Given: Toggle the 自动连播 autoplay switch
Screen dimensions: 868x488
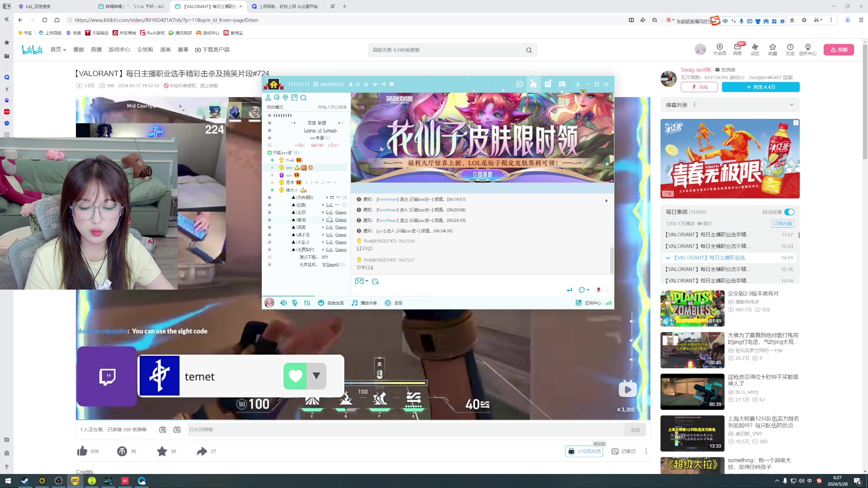Looking at the screenshot, I should click(x=789, y=211).
